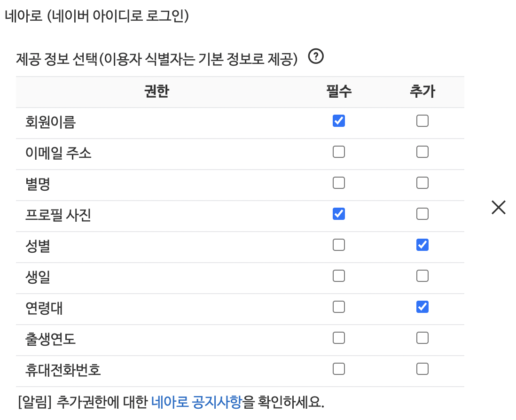Open help icon next to 제공 정보 선택
Screen dimensions: 516x420
316,56
